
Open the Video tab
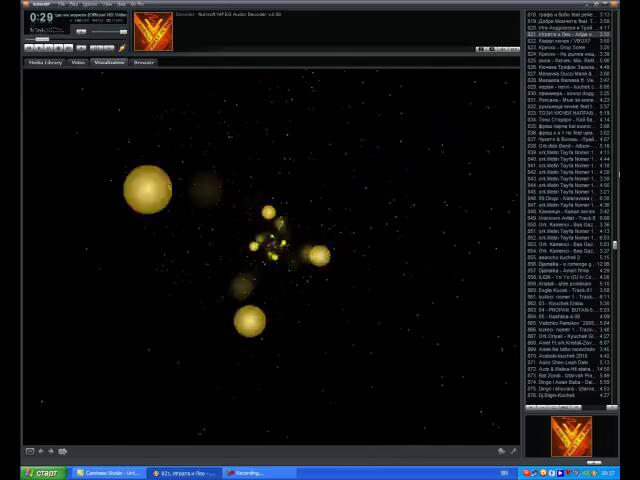click(x=78, y=62)
